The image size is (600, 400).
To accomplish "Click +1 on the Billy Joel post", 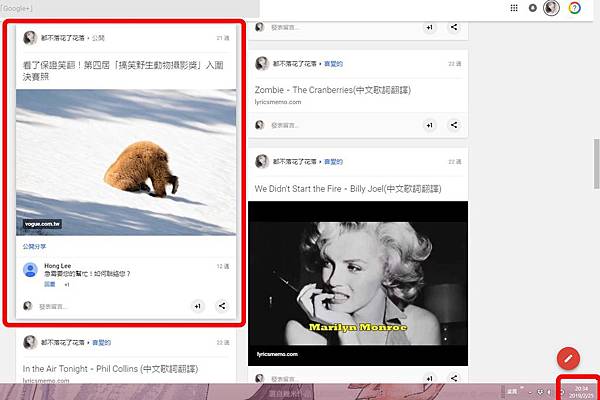I will tap(429, 378).
